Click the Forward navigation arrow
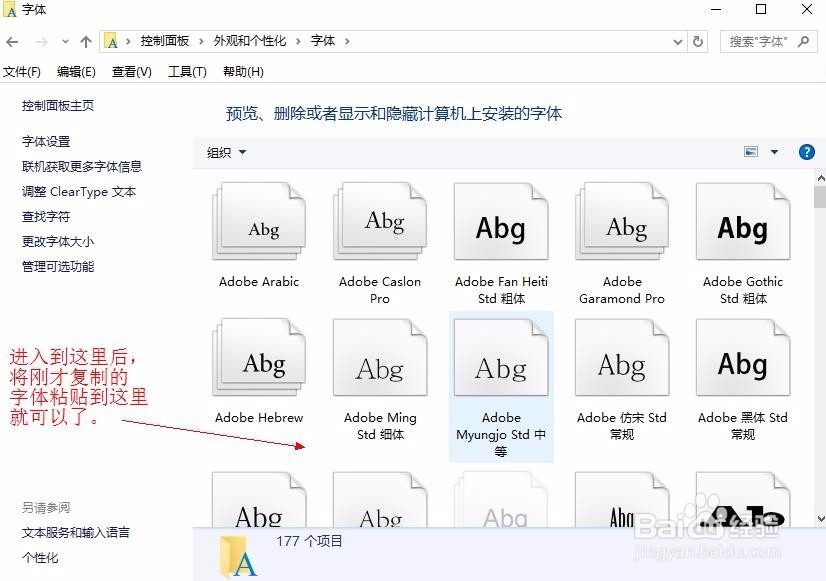 pyautogui.click(x=42, y=42)
